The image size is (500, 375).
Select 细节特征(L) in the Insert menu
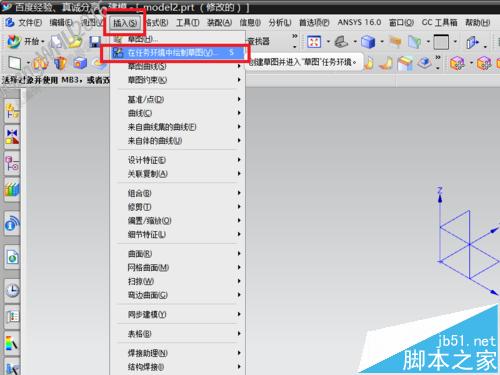178,234
